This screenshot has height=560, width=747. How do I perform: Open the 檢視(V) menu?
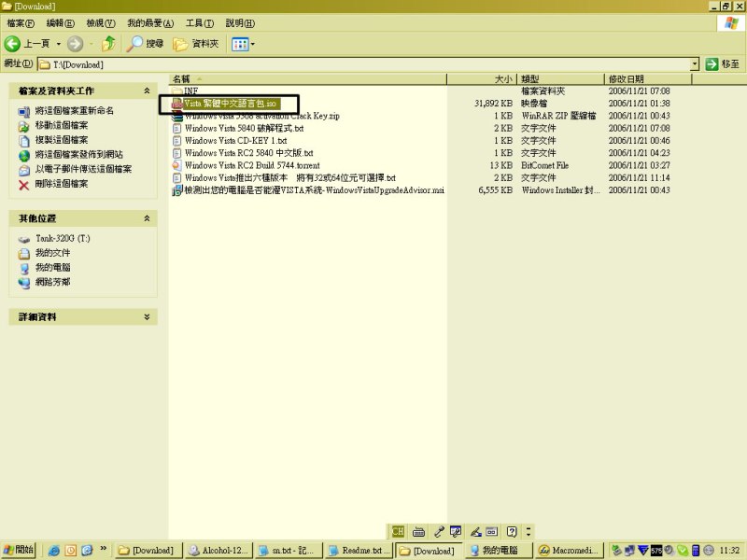click(x=101, y=22)
